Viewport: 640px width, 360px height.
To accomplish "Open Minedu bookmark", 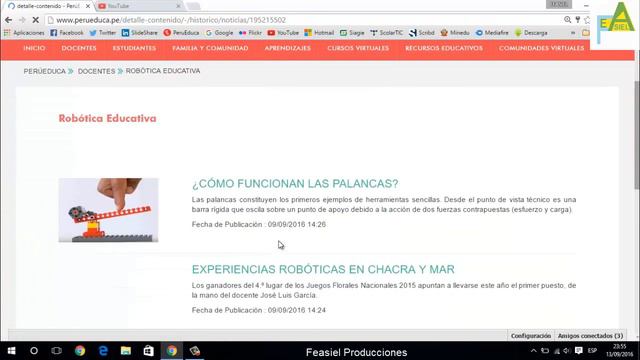I will 455,33.
